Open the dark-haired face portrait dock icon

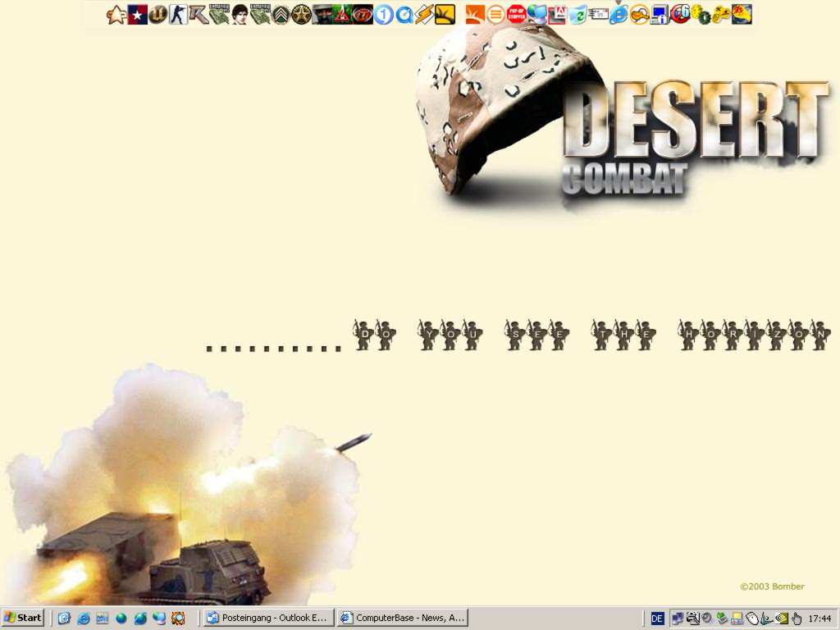[x=240, y=15]
